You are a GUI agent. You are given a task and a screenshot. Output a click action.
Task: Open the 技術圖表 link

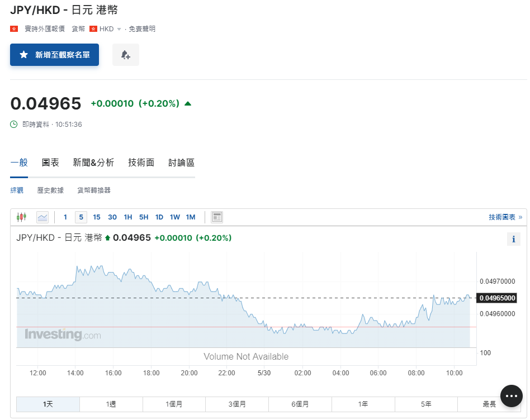click(505, 217)
